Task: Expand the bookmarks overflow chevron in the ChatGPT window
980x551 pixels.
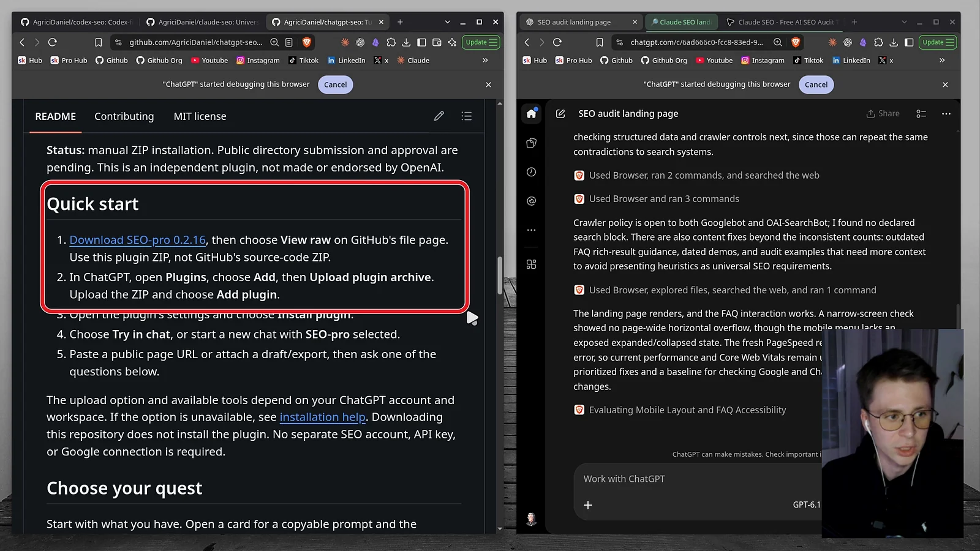Action: [942, 61]
